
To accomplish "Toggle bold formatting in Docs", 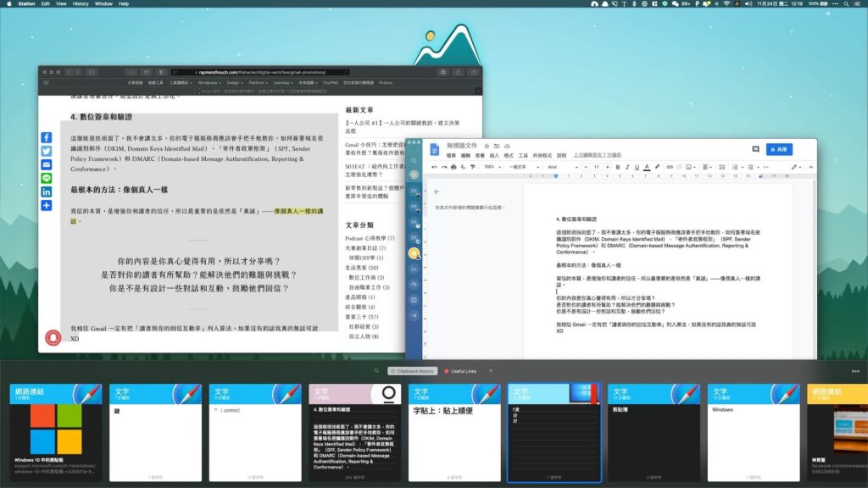I will tap(618, 167).
